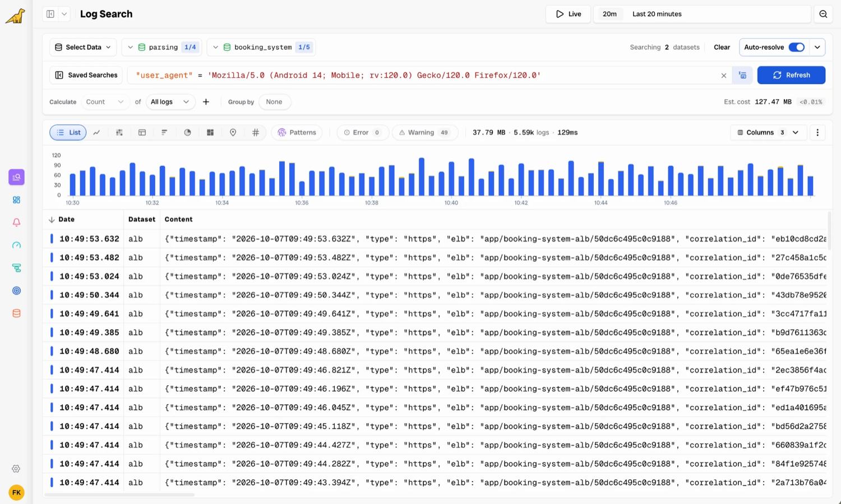Image resolution: width=841 pixels, height=504 pixels.
Task: Open the Dashboards grid sidebar icon
Action: point(16,200)
